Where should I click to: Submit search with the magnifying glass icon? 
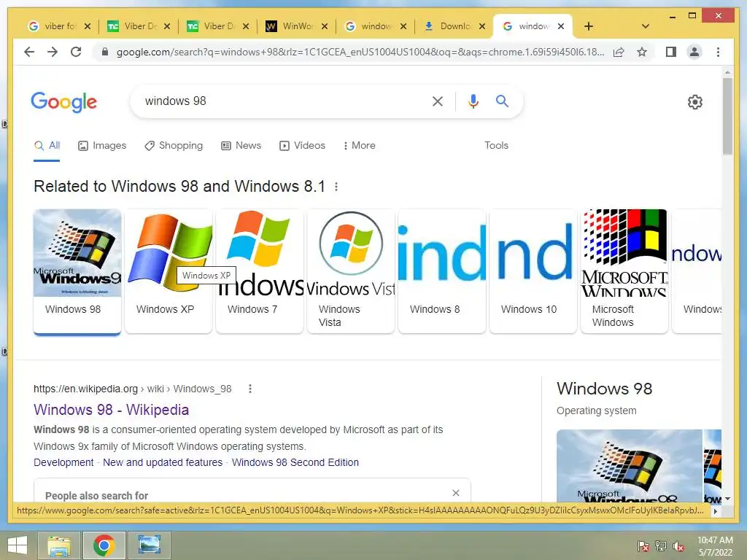pos(502,101)
